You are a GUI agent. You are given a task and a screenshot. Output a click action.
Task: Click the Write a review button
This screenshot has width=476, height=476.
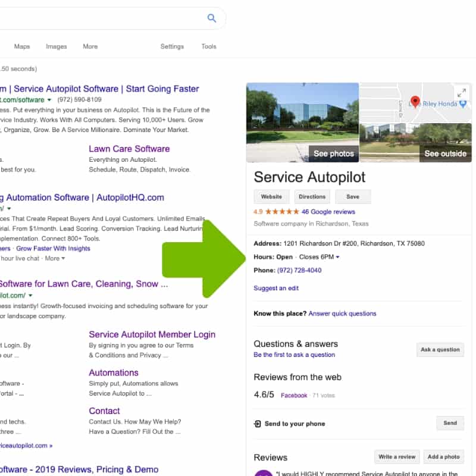pos(397,457)
